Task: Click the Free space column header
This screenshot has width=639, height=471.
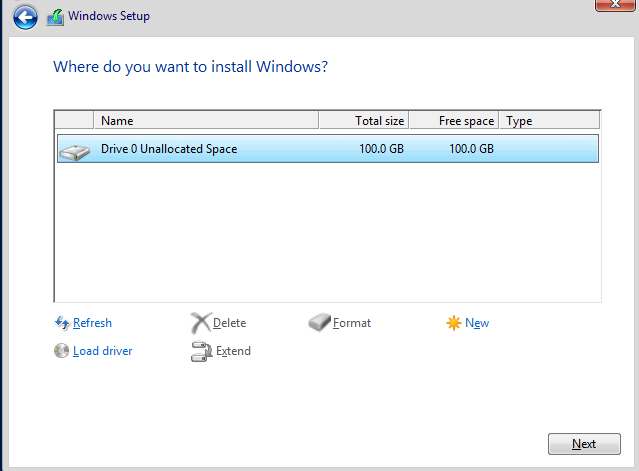Action: tap(454, 121)
